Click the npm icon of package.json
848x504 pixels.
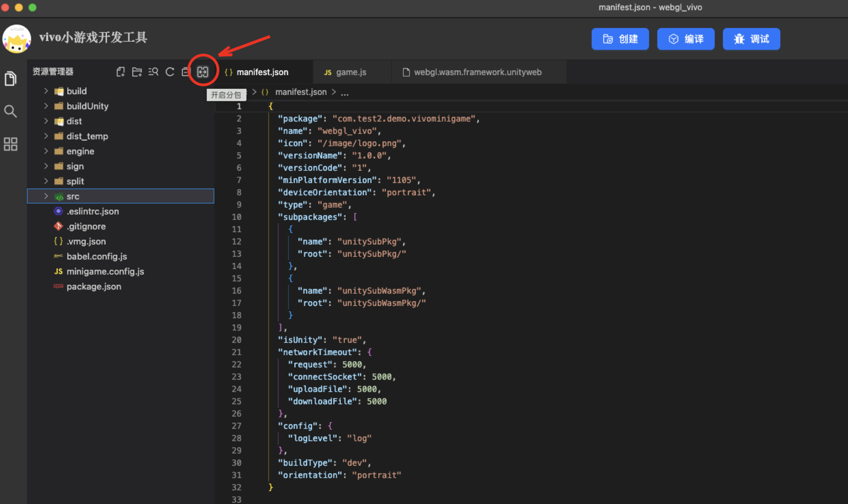coord(58,286)
